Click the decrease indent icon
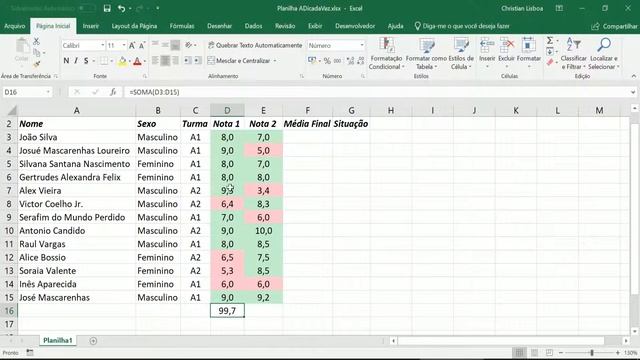640x360 pixels. pos(187,60)
